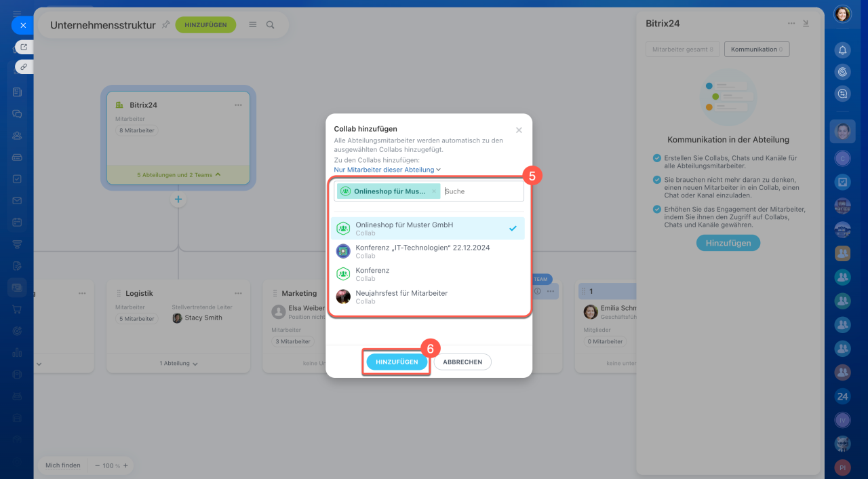
Task: Copy link icon below the open-in-new-window button
Action: pos(24,66)
